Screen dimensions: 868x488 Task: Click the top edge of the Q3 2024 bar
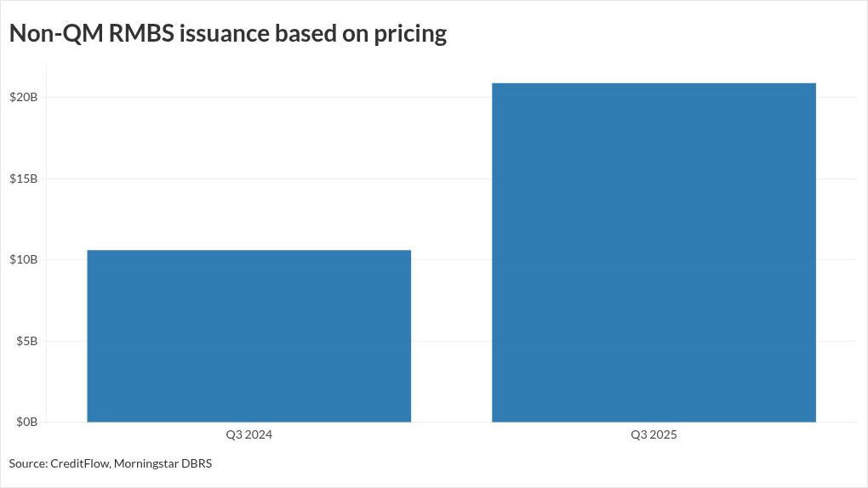click(x=248, y=251)
